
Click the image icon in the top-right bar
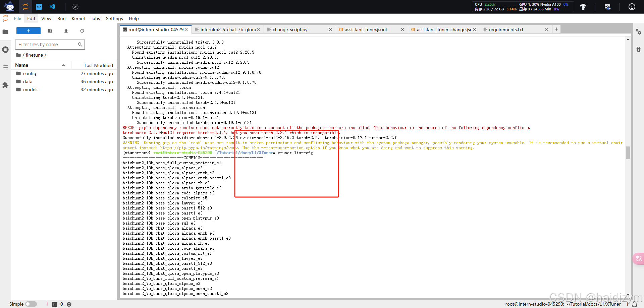[607, 7]
